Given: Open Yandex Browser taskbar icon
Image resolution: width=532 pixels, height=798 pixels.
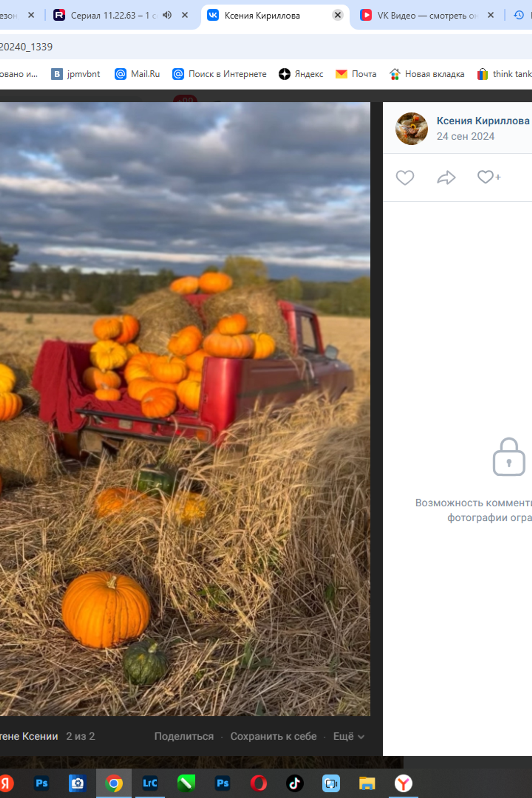Looking at the screenshot, I should point(403,783).
